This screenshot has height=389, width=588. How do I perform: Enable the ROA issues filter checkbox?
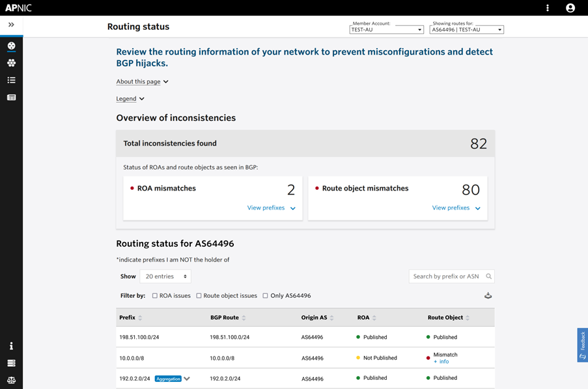tap(154, 296)
